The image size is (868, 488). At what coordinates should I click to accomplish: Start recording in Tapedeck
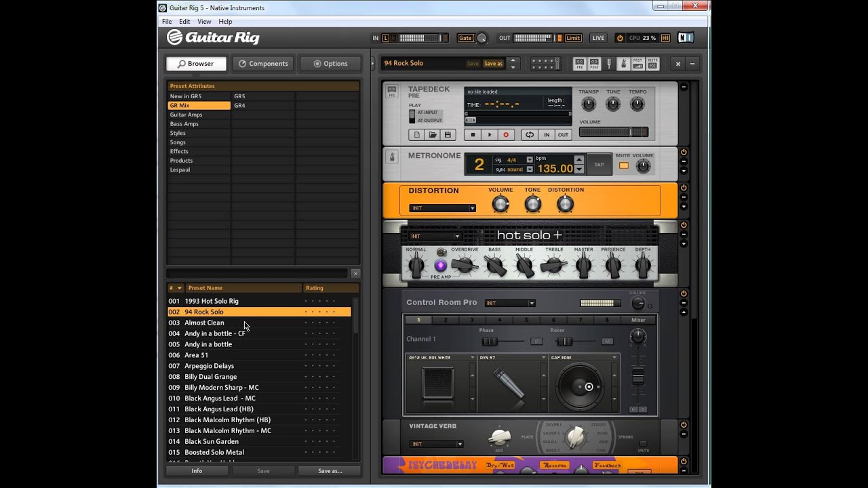click(505, 135)
